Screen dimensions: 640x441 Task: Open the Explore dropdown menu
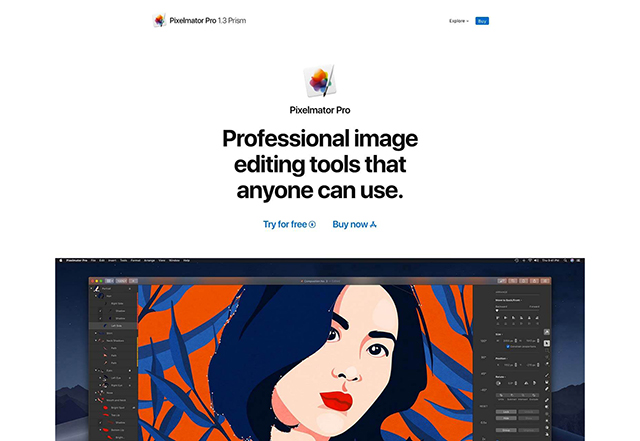459,21
